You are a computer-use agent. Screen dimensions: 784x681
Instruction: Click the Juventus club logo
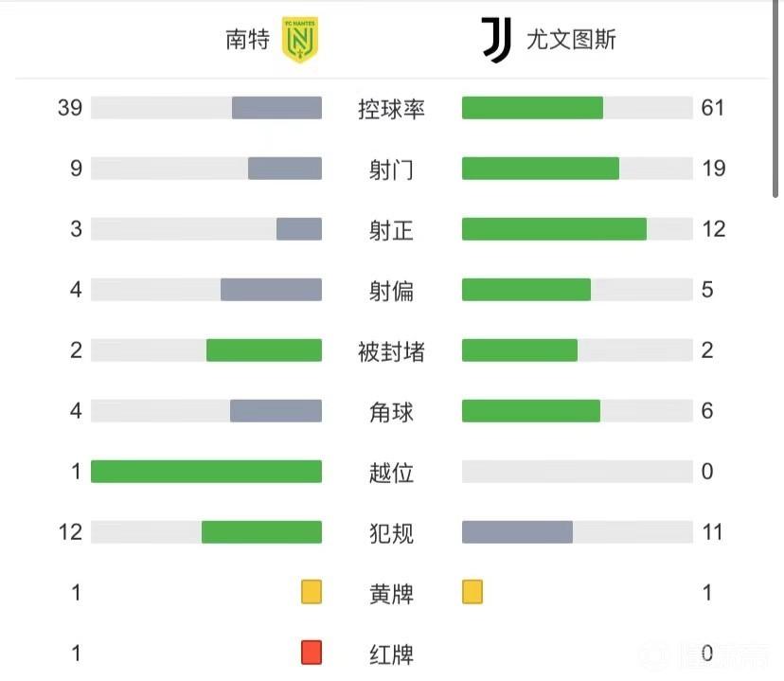tap(496, 41)
